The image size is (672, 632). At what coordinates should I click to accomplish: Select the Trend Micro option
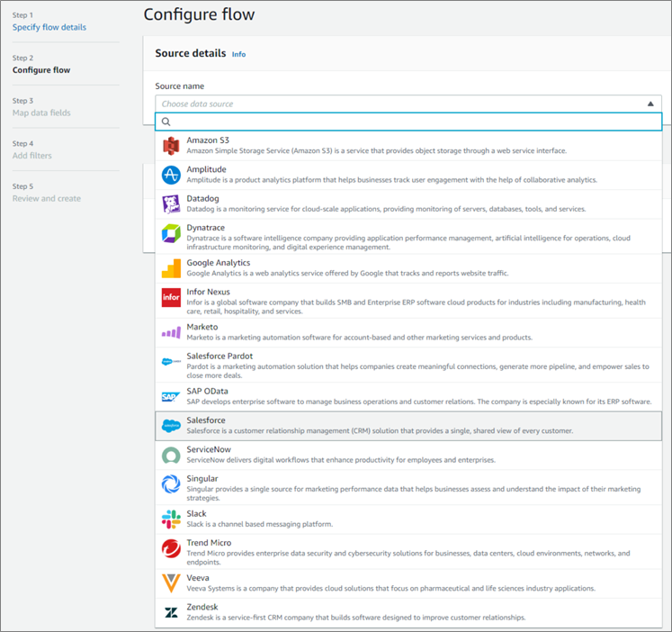coord(408,552)
